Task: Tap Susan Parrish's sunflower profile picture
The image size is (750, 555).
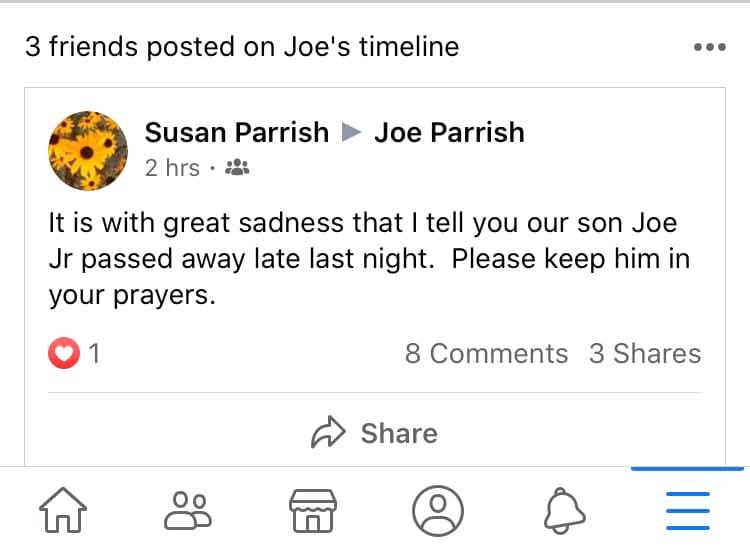Action: (88, 150)
